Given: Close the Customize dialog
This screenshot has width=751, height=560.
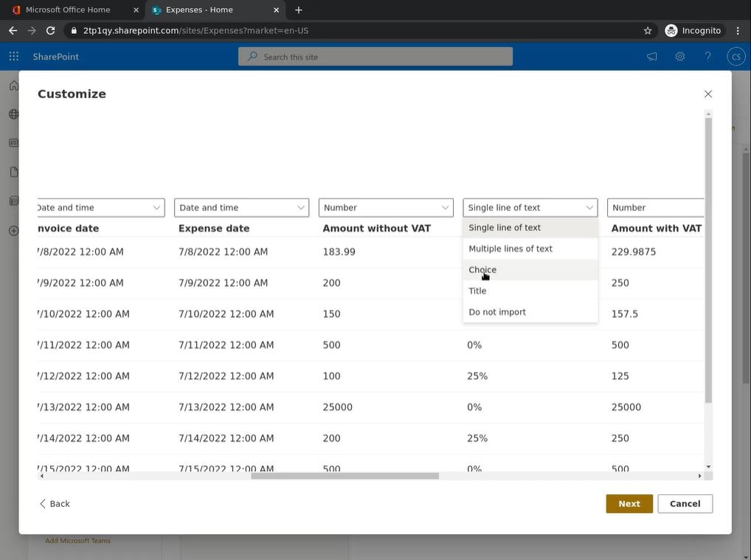Looking at the screenshot, I should 708,94.
